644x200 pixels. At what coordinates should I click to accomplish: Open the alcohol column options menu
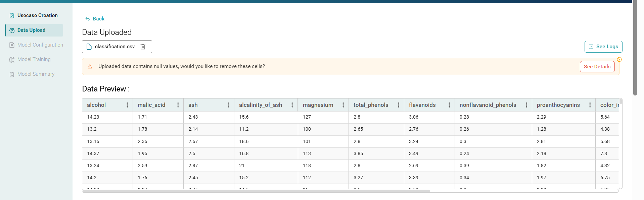pos(127,105)
